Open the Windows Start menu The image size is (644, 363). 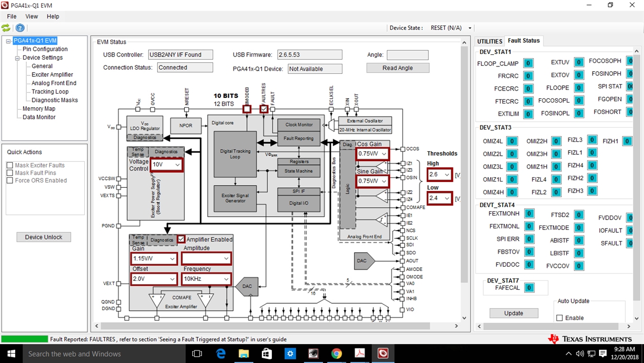click(x=10, y=354)
